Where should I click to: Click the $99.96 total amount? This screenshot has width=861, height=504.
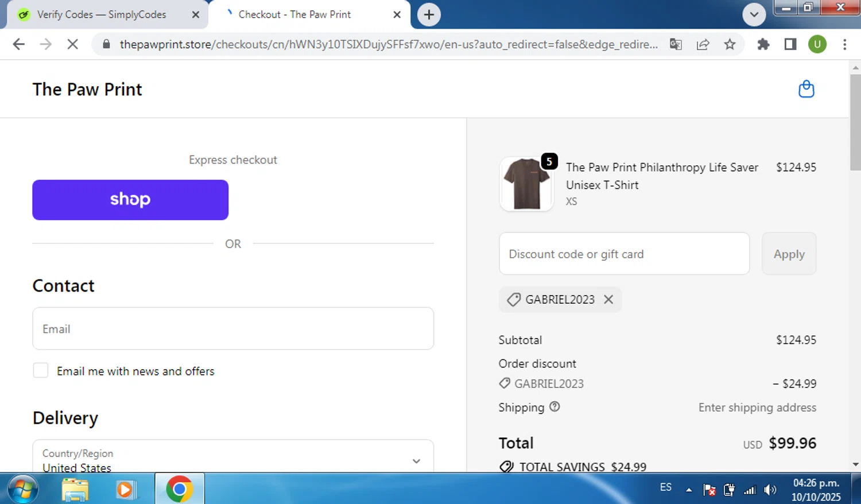coord(792,443)
